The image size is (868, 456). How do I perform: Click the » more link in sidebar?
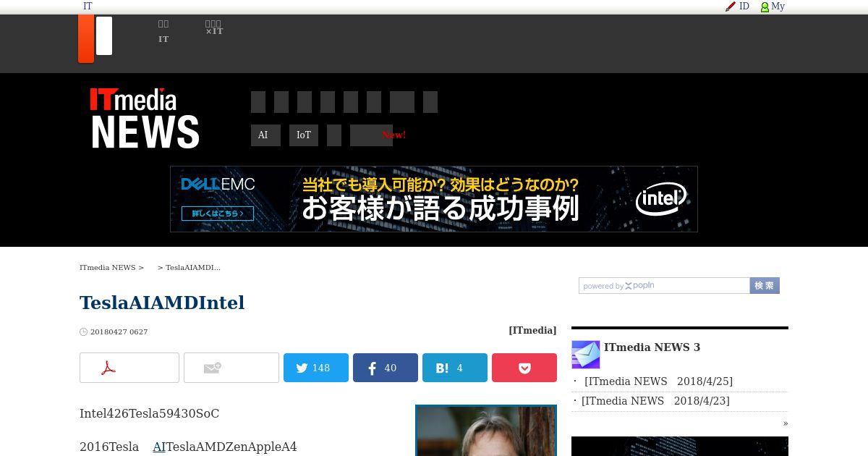pos(786,423)
